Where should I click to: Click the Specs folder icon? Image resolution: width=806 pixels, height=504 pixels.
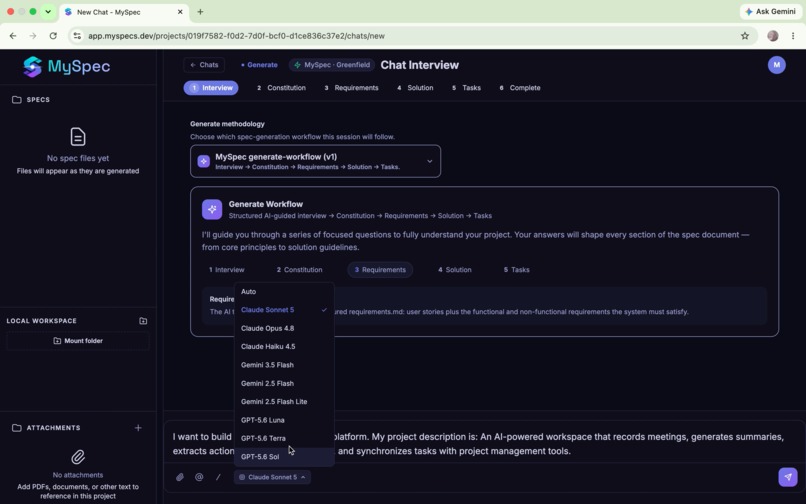tap(16, 100)
